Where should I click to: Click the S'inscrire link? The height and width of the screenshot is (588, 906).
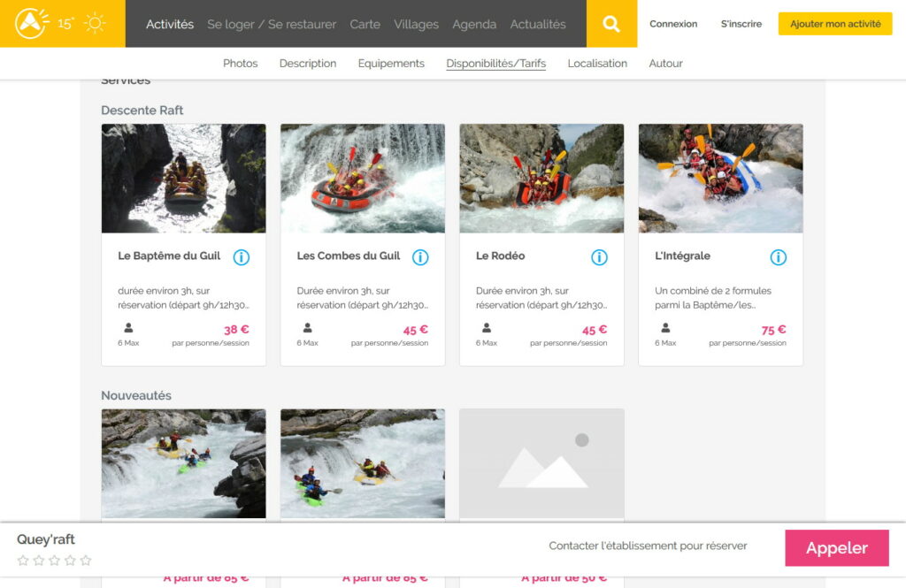click(x=741, y=24)
